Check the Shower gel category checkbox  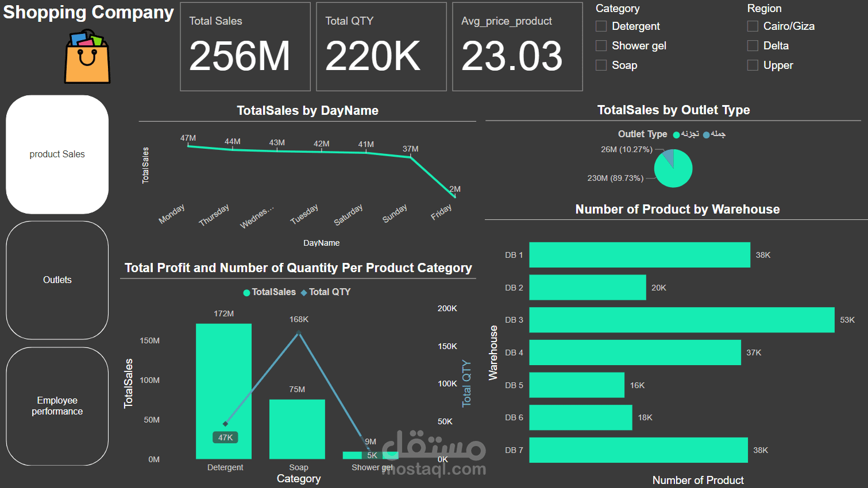tap(601, 46)
